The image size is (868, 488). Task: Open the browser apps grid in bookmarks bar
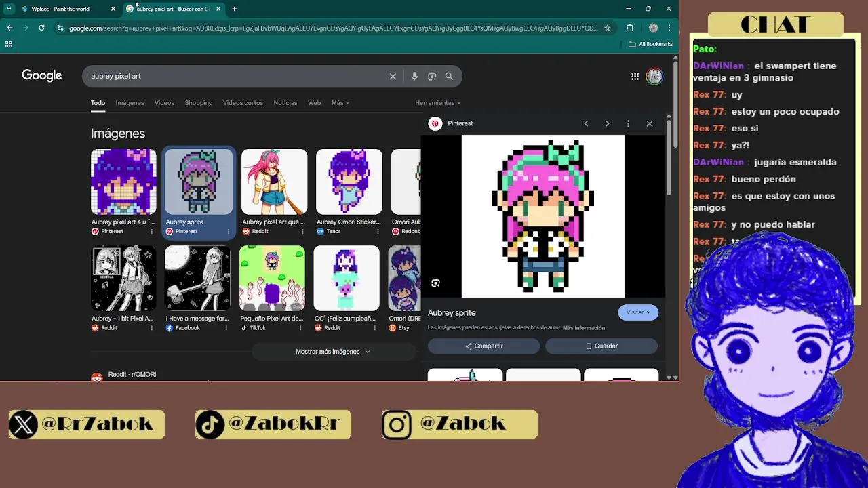(9, 44)
